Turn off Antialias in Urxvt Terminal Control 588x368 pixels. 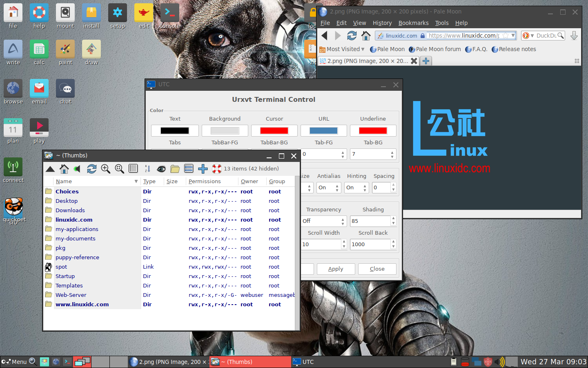328,188
